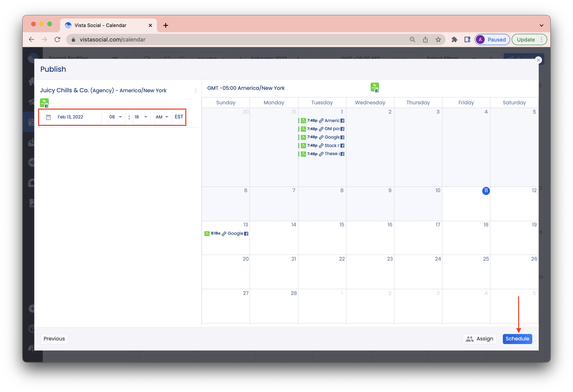573x392 pixels.
Task: Open the three-dot menu beside Juicy Chills profile group
Action: (196, 91)
